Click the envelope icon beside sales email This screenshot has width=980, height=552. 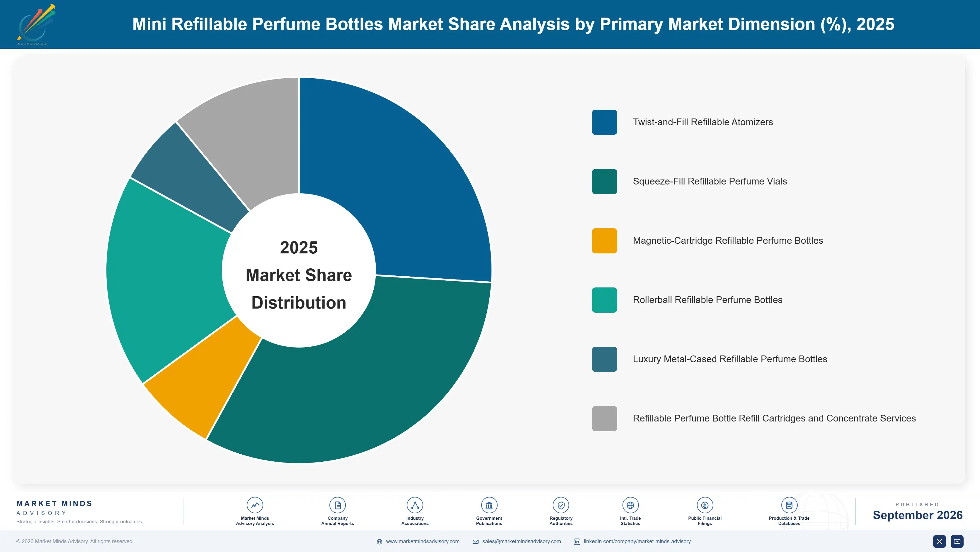pos(476,542)
